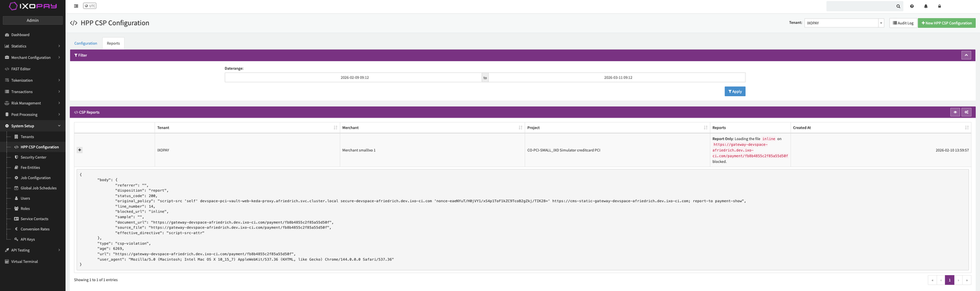
Task: Expand the Merchant Configuration chevron
Action: tap(59, 58)
